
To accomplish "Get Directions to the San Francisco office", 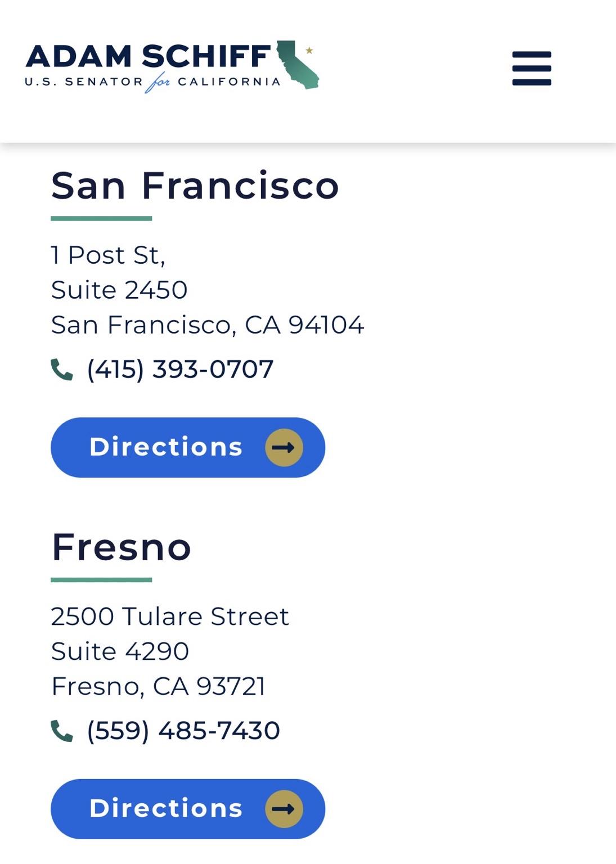I will (x=188, y=448).
